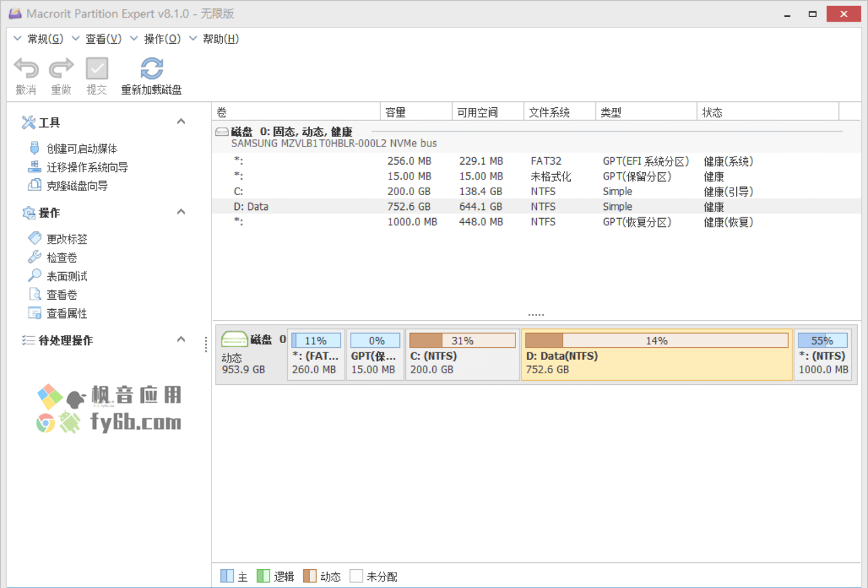The width and height of the screenshot is (868, 588).
Task: Click the 查看卷 link
Action: (61, 295)
